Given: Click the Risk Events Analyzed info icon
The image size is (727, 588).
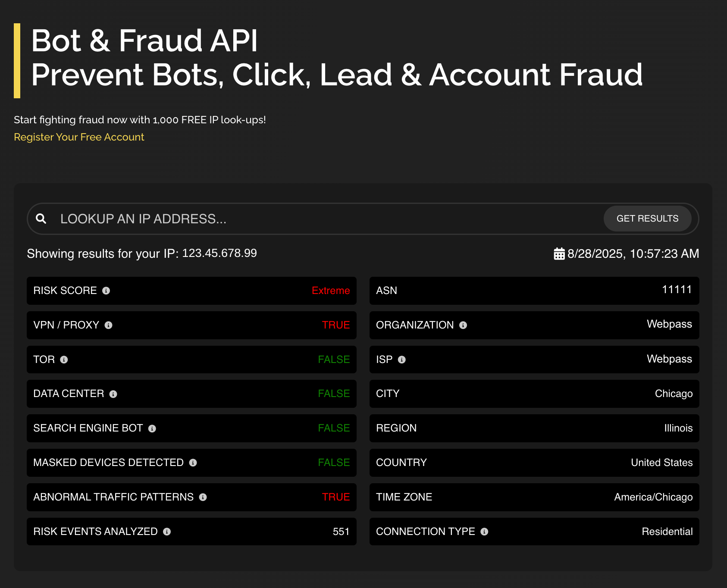Looking at the screenshot, I should click(x=167, y=532).
